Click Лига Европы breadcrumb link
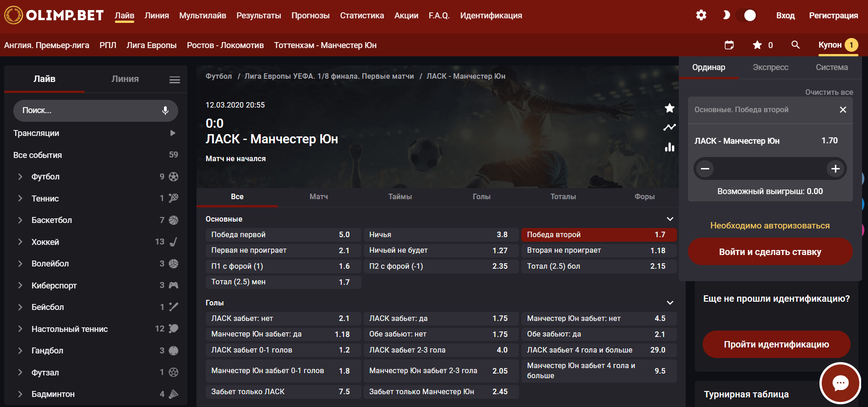Screen dimensions: 868x407 329,76
